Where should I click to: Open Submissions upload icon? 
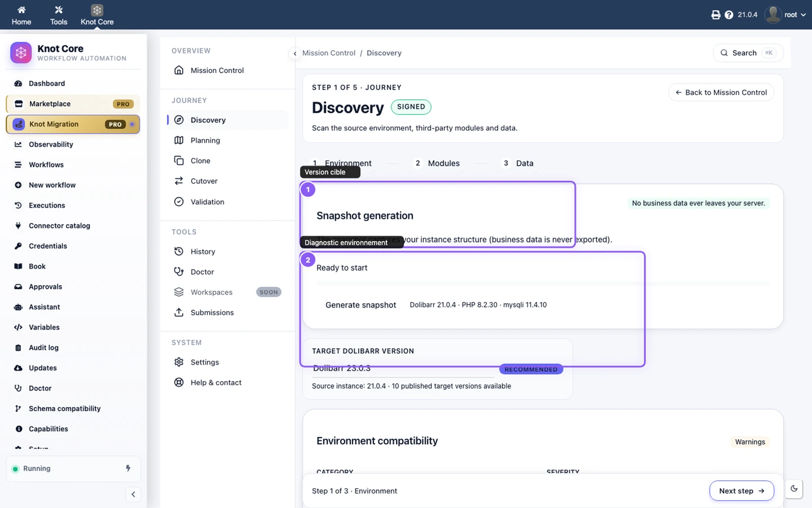pos(179,312)
